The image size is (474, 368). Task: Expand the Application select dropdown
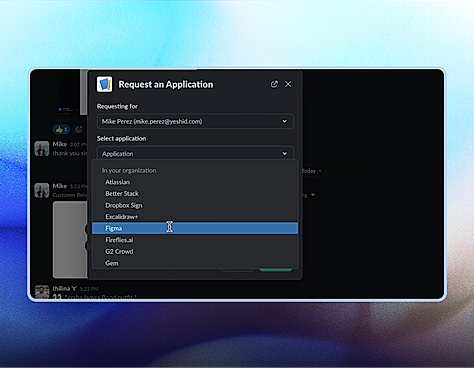pyautogui.click(x=195, y=153)
